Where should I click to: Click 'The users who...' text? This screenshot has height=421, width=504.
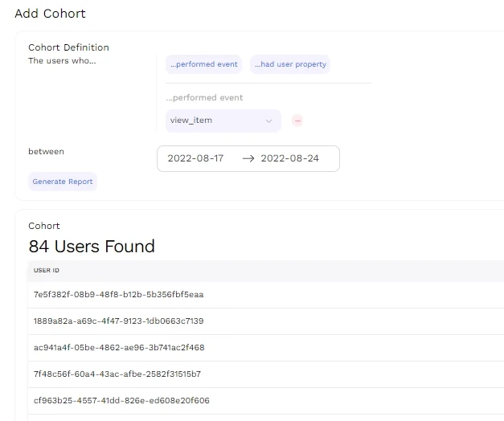coord(62,61)
